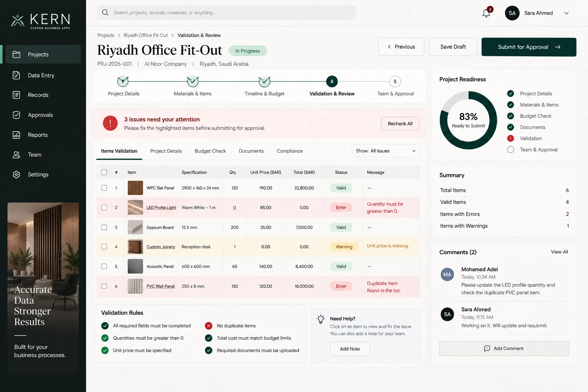
Task: Check the LED Profile Light row checkbox
Action: pyautogui.click(x=104, y=207)
